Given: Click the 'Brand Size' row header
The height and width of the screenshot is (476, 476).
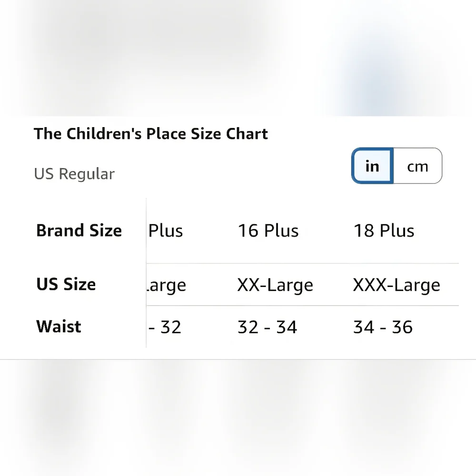Looking at the screenshot, I should 79,230.
